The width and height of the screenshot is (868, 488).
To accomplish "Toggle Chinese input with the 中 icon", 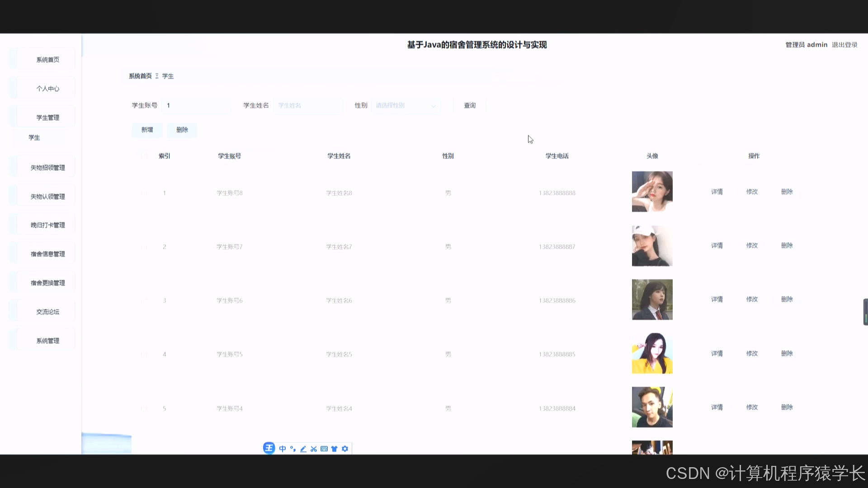I will (282, 448).
